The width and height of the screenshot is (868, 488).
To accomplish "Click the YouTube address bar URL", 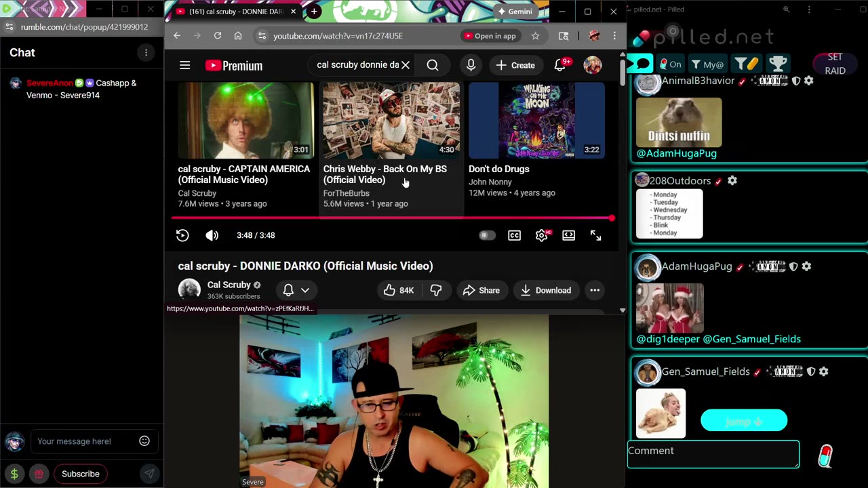I will (338, 36).
